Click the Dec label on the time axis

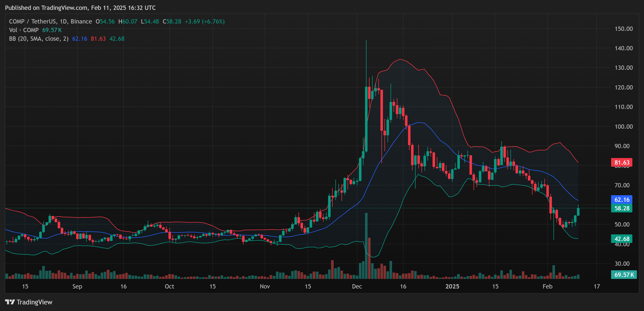357,286
